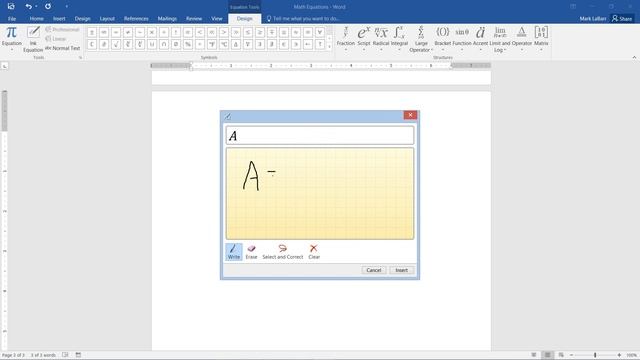This screenshot has width=640, height=360.
Task: Insert the infinity symbol
Action: 104,32
